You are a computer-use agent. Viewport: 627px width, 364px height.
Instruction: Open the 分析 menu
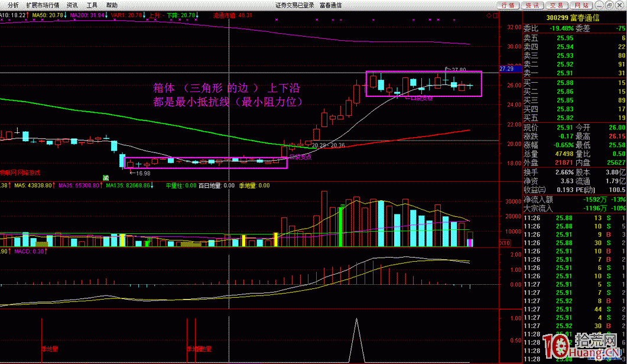click(13, 5)
